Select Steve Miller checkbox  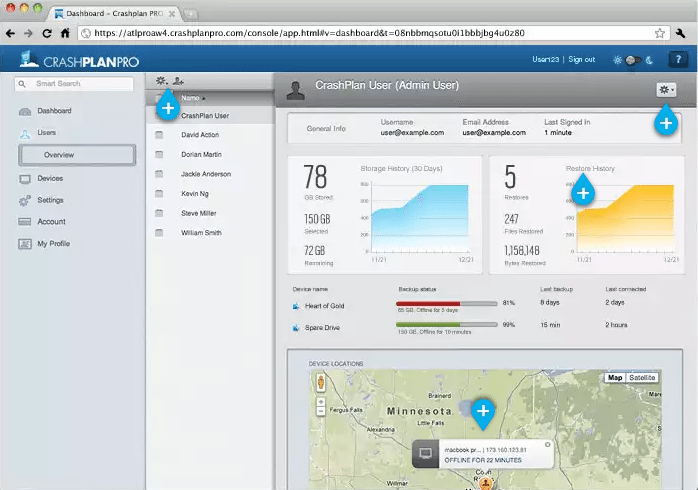[159, 213]
